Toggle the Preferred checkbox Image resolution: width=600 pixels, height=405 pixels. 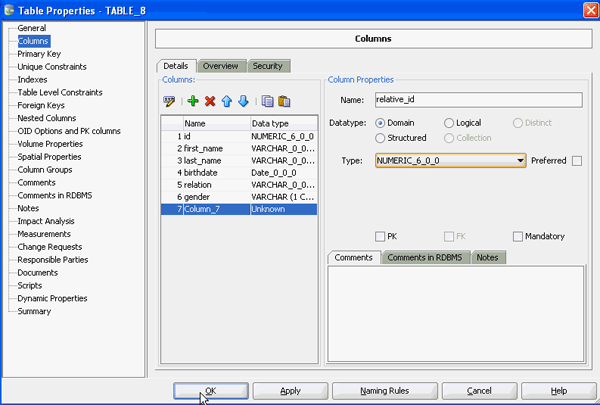click(x=577, y=160)
